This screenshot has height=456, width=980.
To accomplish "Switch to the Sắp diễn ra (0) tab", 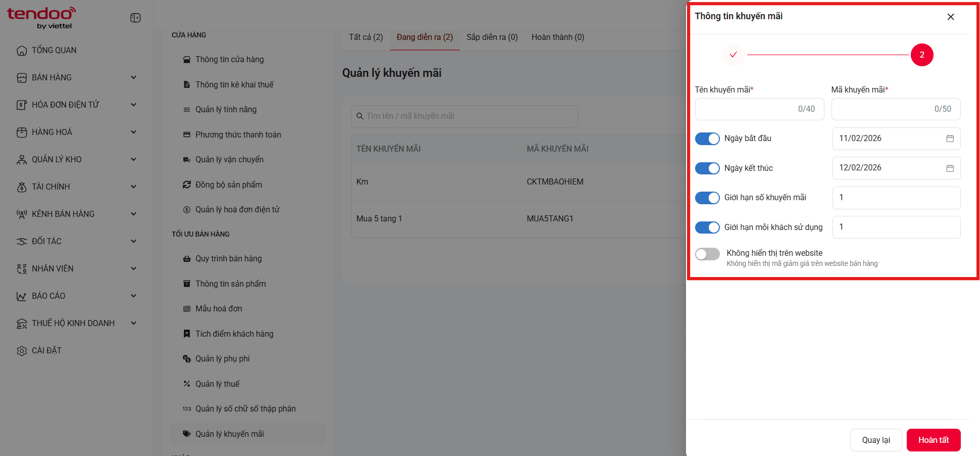I will click(492, 37).
